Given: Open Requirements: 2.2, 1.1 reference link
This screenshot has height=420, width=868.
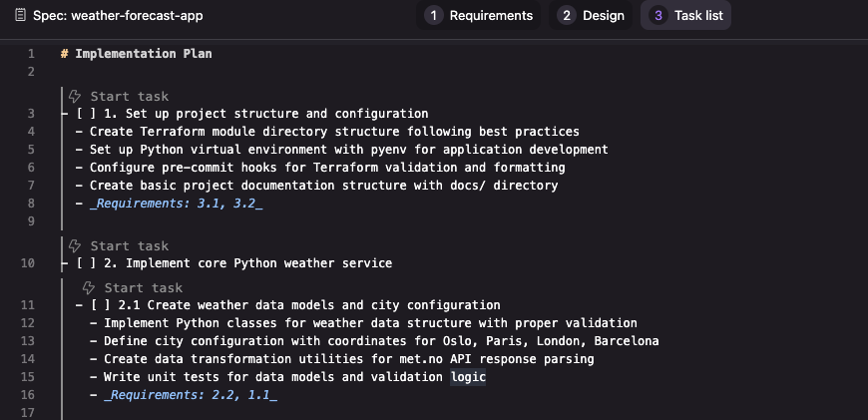Looking at the screenshot, I should tap(191, 394).
